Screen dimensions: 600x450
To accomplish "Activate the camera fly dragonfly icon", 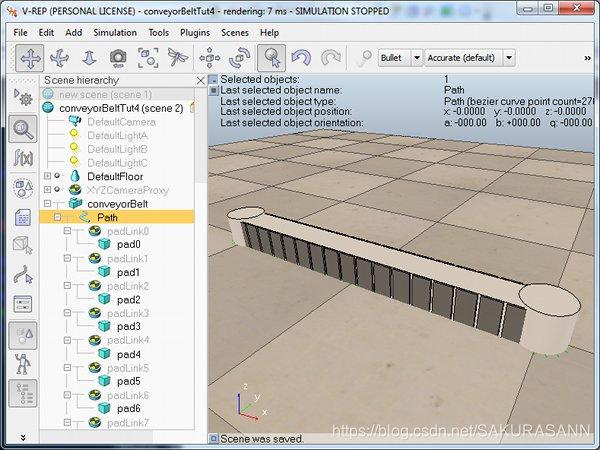I will 178,58.
